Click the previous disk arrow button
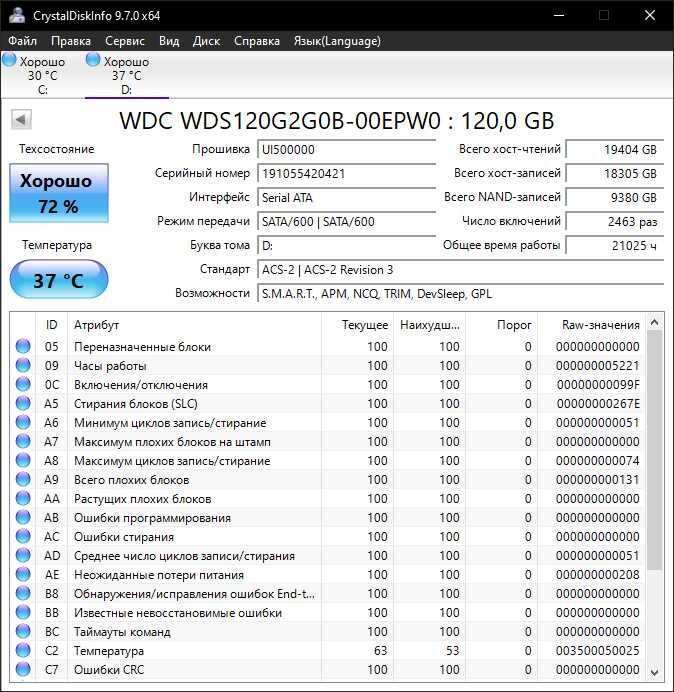This screenshot has height=692, width=674. [21, 119]
